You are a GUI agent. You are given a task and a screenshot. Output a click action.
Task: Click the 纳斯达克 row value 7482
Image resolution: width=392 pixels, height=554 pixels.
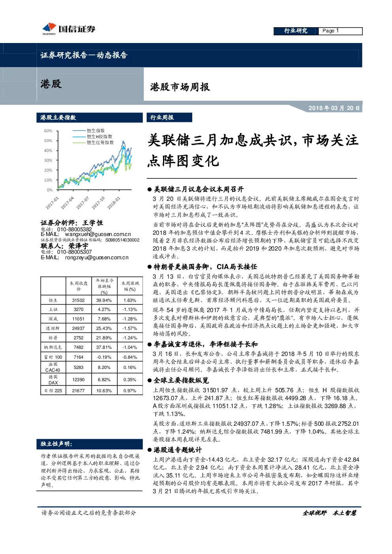pyautogui.click(x=78, y=347)
